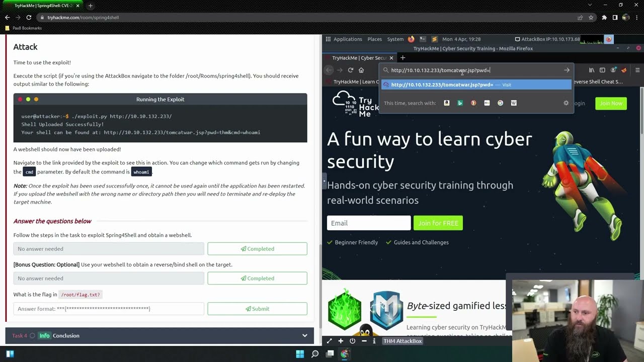Show AttackBox info with the i icon
Screen dimensions: 644x362
pos(374,341)
